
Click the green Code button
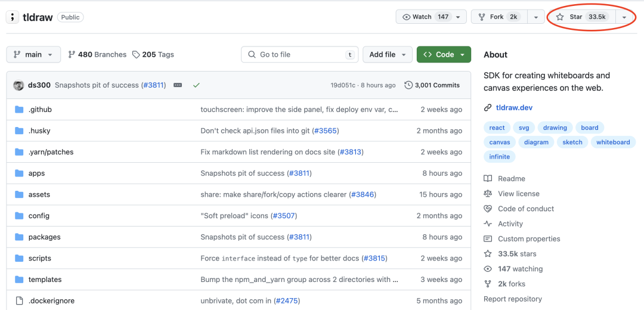(x=444, y=54)
